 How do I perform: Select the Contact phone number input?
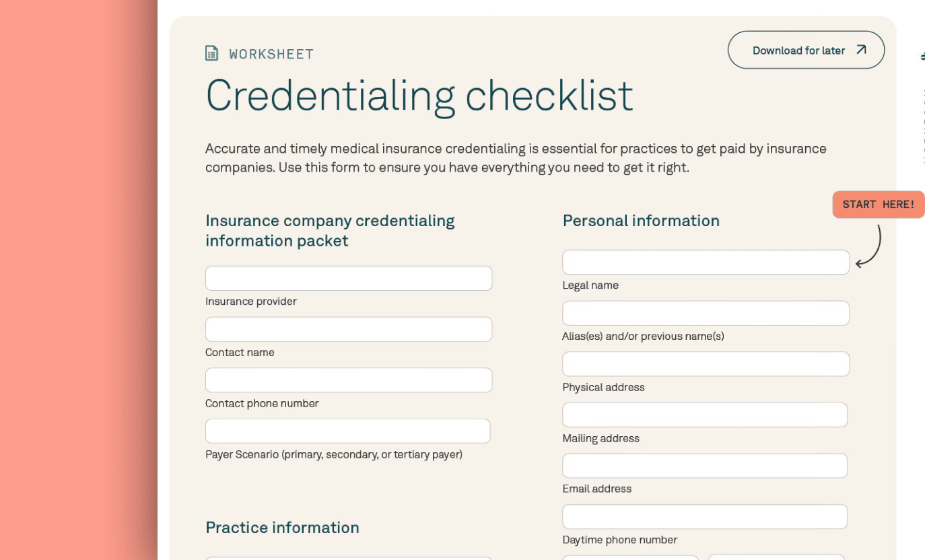(348, 380)
